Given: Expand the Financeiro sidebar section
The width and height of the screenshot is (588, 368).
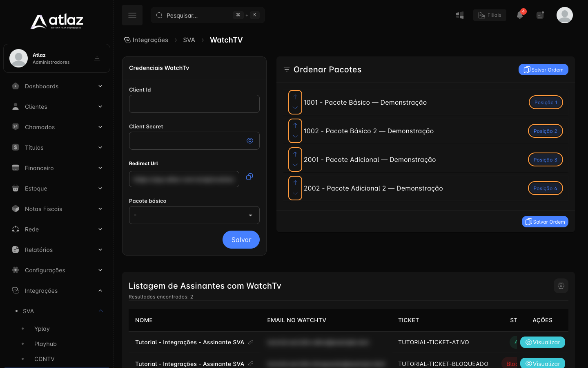Looking at the screenshot, I should (x=57, y=168).
